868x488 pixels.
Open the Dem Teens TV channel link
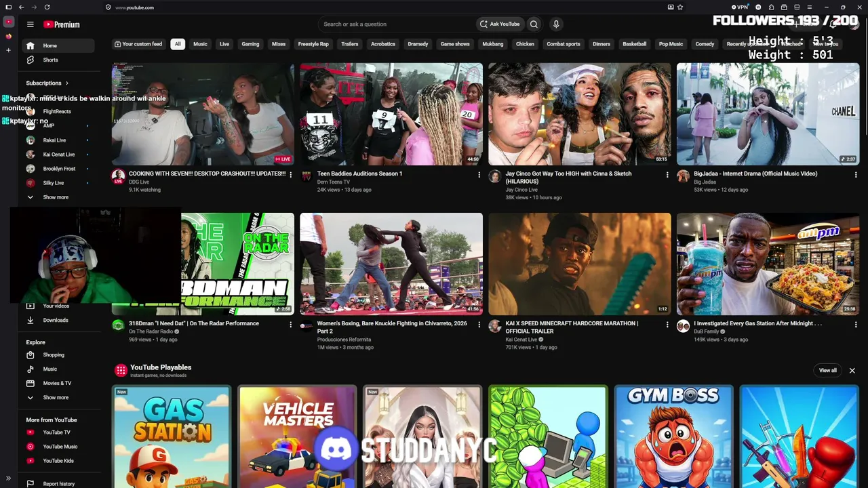[334, 182]
